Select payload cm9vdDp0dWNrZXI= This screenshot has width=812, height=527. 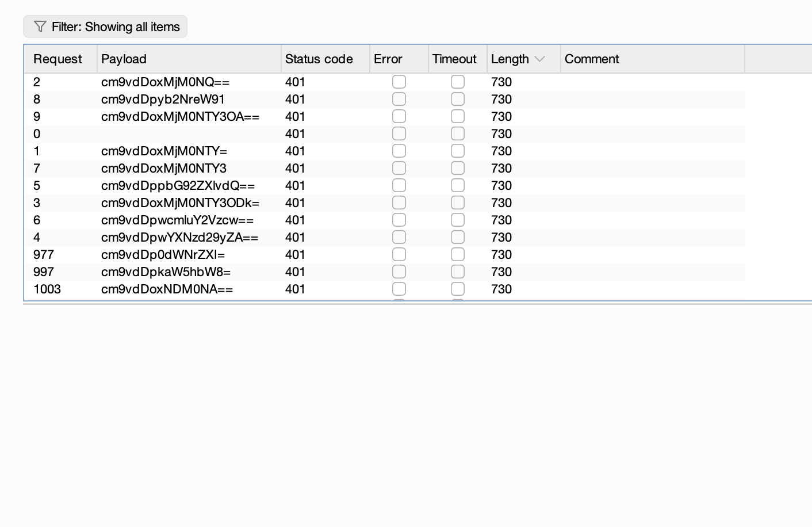tap(163, 254)
